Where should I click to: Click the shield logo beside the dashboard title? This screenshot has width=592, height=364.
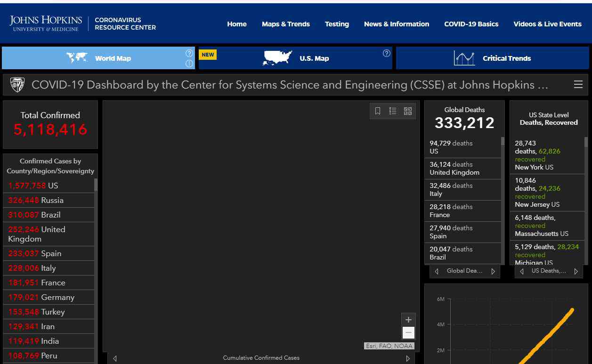[17, 85]
